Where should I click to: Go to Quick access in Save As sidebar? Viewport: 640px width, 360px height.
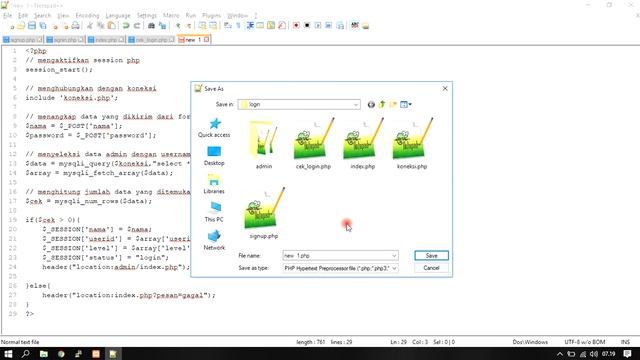214,128
